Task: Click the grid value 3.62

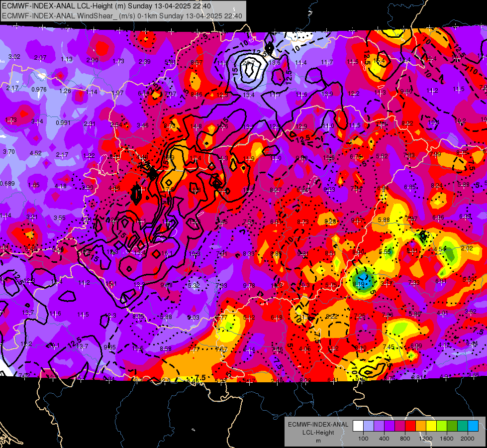Action: click(x=471, y=312)
